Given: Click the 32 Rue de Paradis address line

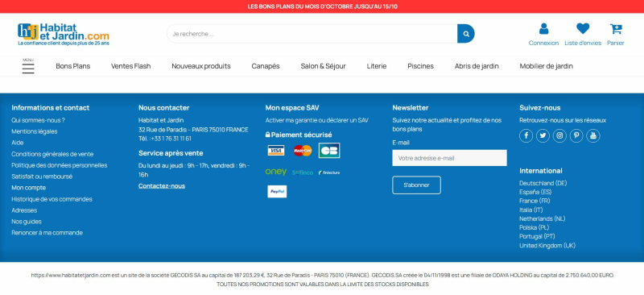Looking at the screenshot, I should (193, 130).
